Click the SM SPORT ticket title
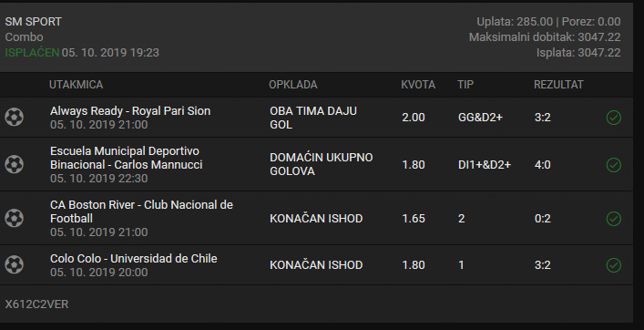Screen dimensions: 644x330 pos(34,22)
